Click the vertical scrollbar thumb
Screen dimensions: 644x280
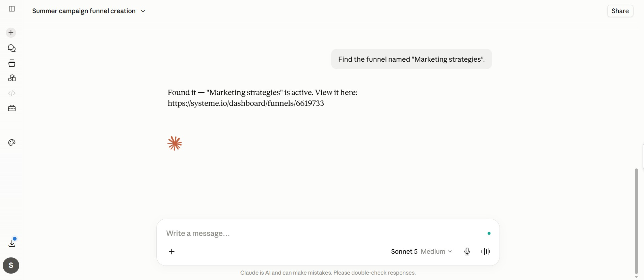pyautogui.click(x=636, y=221)
